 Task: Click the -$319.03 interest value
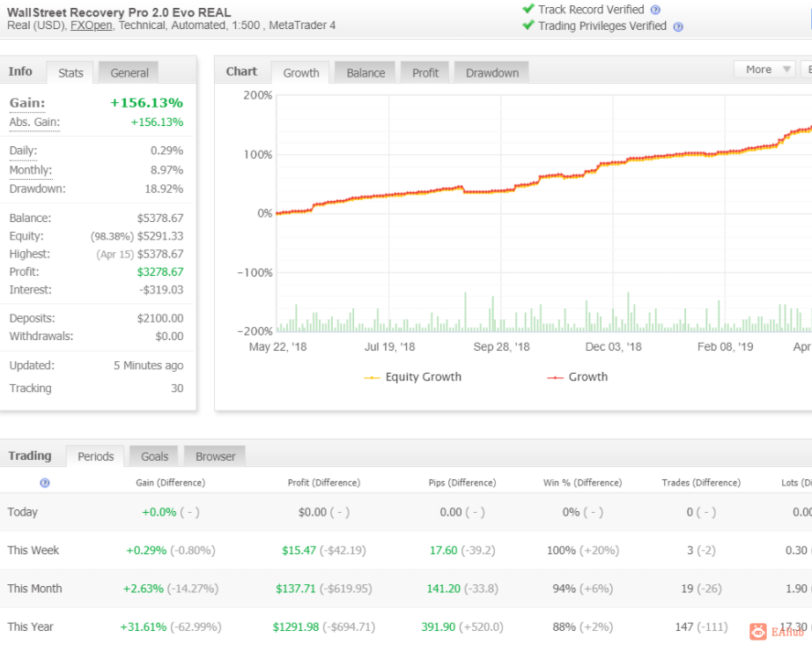point(161,290)
